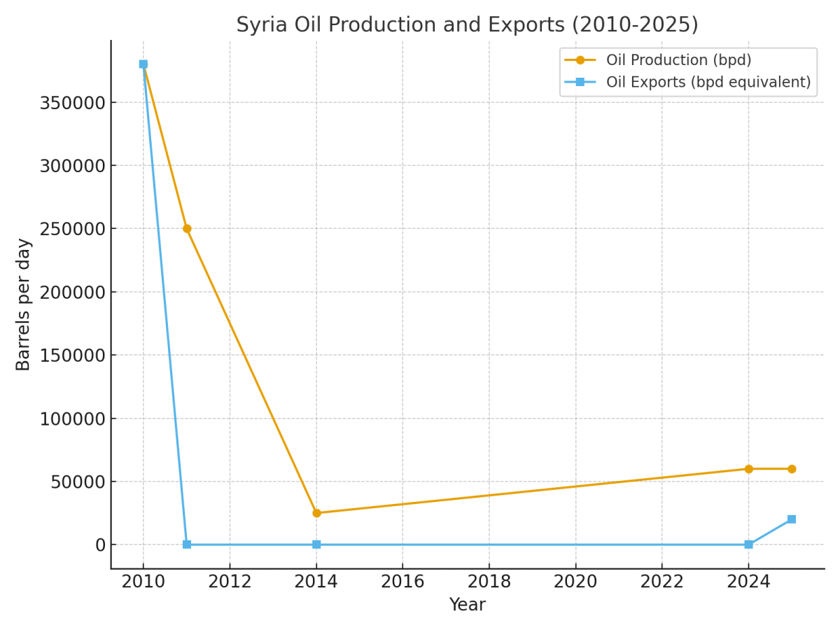This screenshot has width=840, height=630.
Task: Click the blue 2024 exports square marker
Action: pyautogui.click(x=748, y=545)
